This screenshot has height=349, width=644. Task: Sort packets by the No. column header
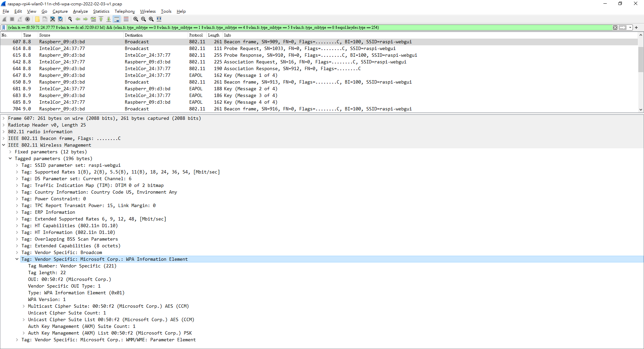11,35
